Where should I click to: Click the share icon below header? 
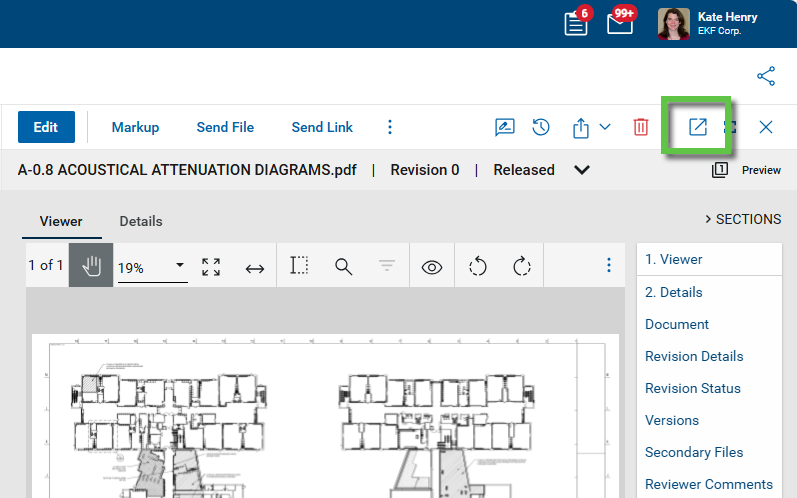[766, 76]
